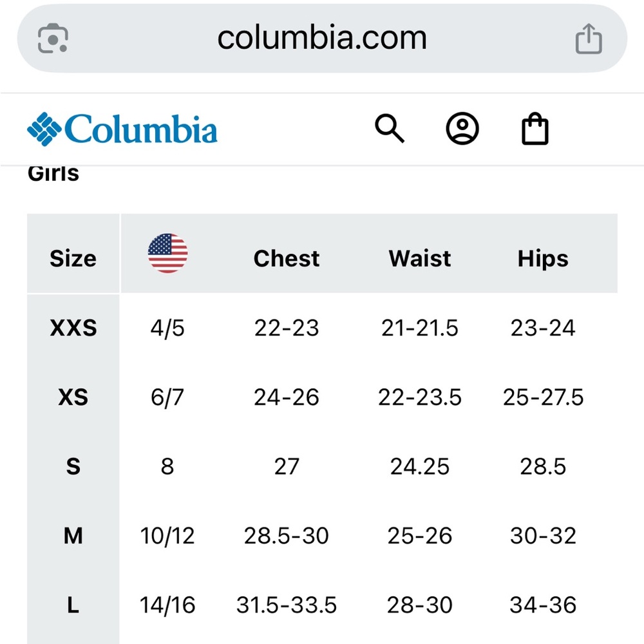
Task: Click the Columbia logo
Action: (x=122, y=129)
